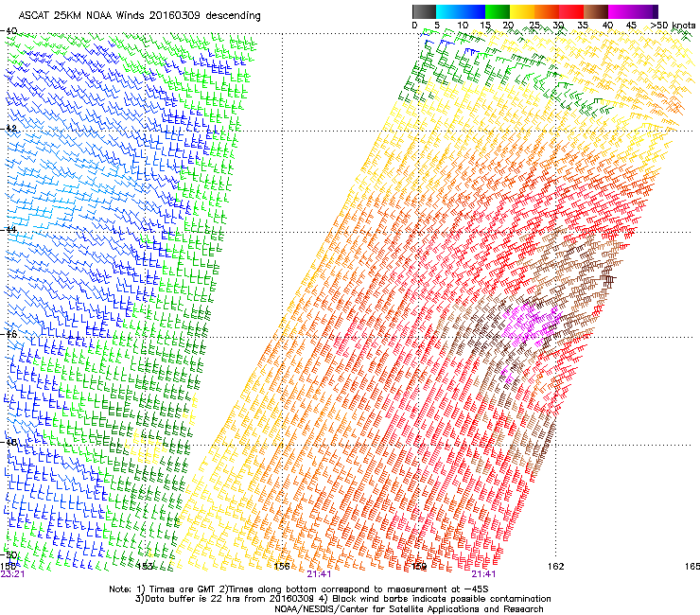Click the gray 0-5 knots legend swatch
700x615 pixels.
click(x=424, y=11)
